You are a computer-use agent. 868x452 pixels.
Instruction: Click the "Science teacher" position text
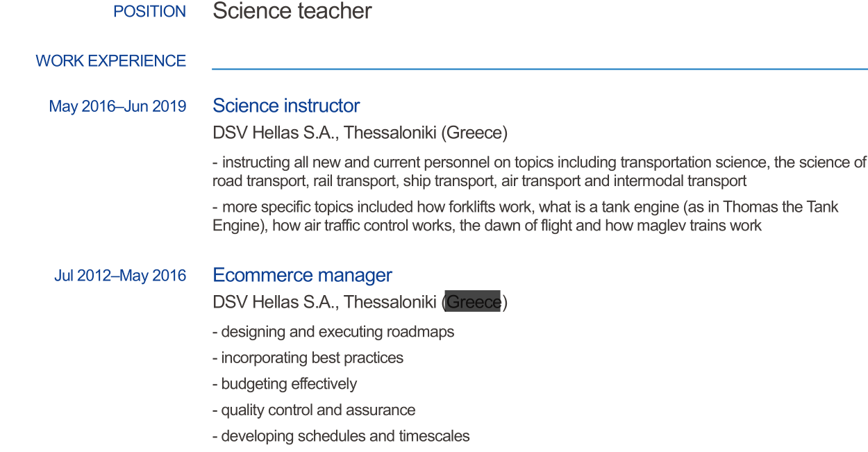[x=292, y=11]
